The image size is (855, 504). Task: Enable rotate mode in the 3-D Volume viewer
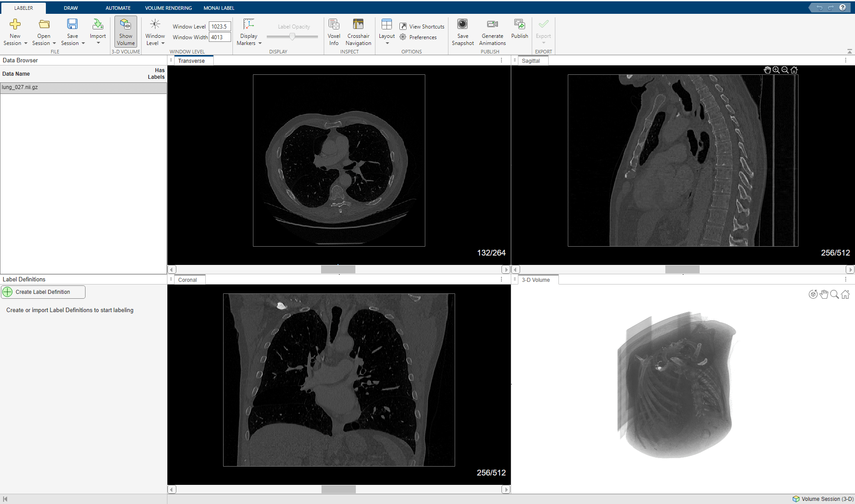(x=813, y=294)
